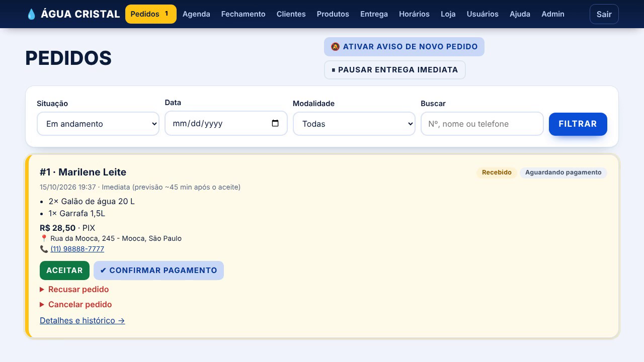Click the '1× Garrafa 1,5L' item
This screenshot has height=362, width=644.
point(77,213)
